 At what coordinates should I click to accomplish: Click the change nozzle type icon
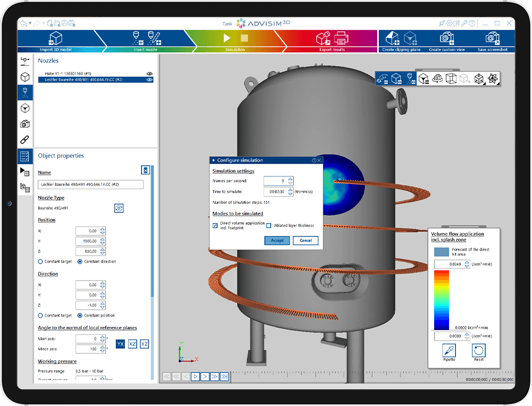click(x=119, y=208)
